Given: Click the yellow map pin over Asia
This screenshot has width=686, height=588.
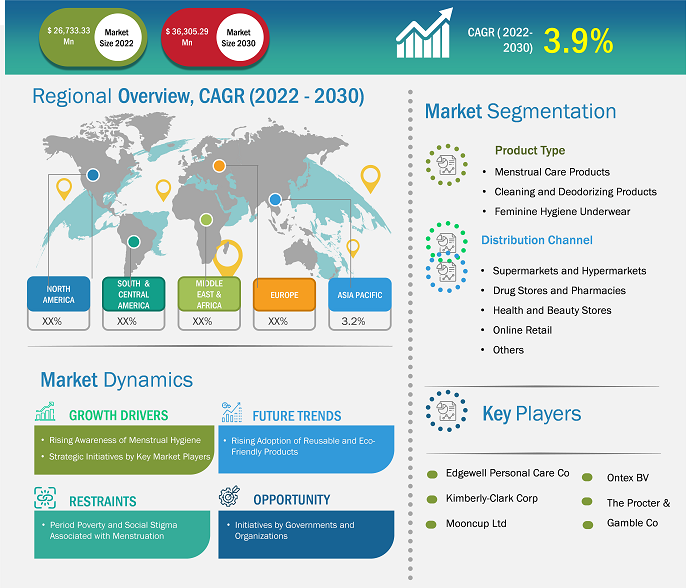Looking at the screenshot, I should click(371, 179).
